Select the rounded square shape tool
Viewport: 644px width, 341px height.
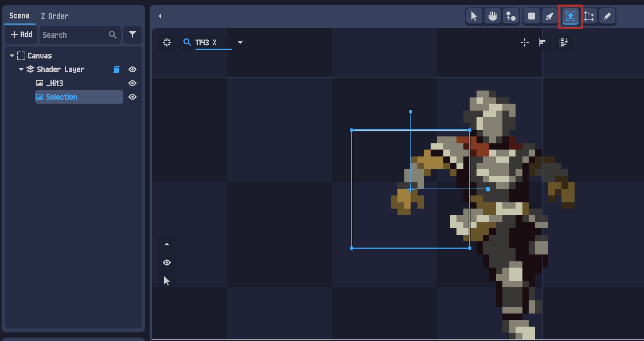pyautogui.click(x=532, y=17)
